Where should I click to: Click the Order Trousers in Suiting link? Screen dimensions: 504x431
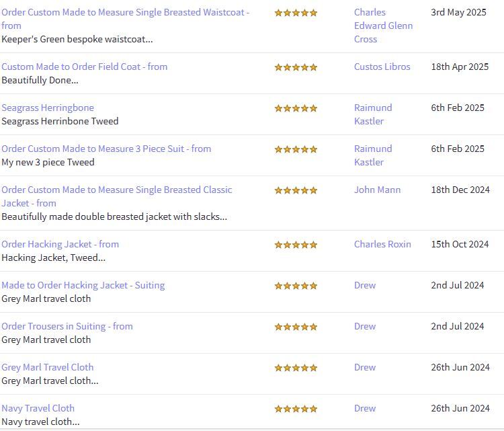tap(67, 326)
